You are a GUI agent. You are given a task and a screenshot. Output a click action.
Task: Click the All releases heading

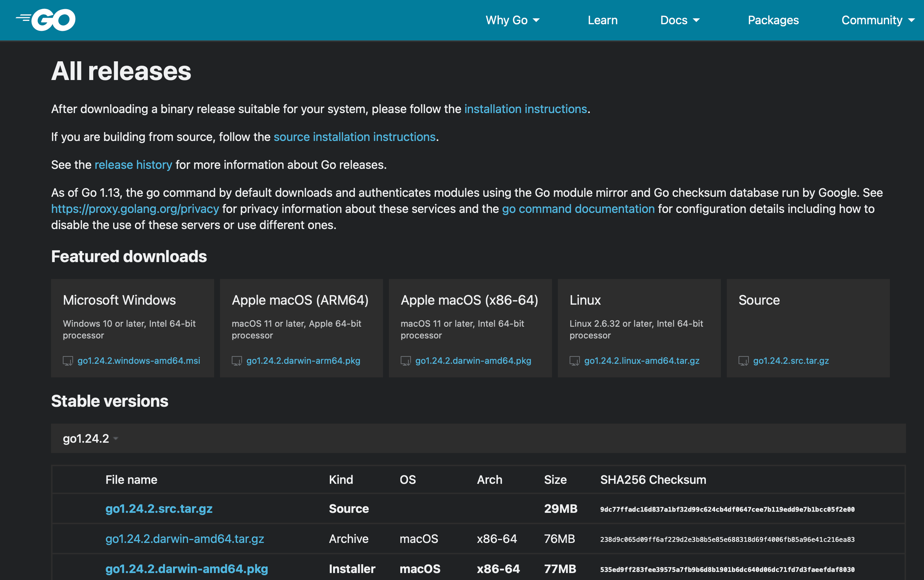tap(121, 71)
